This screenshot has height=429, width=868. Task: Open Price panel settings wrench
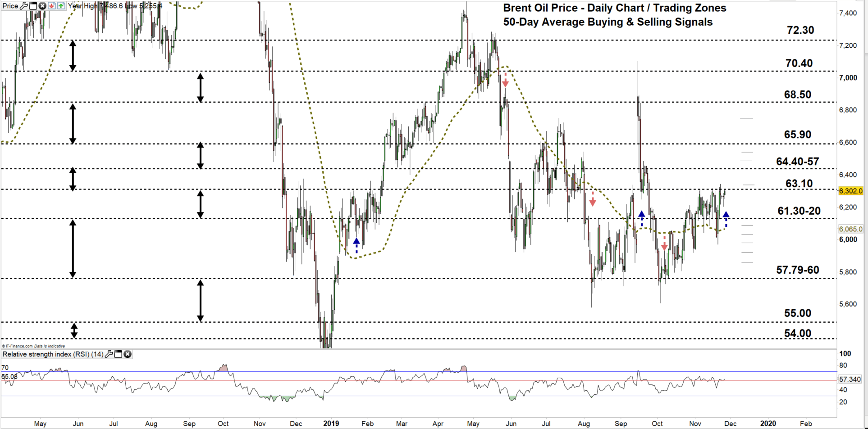click(x=24, y=6)
